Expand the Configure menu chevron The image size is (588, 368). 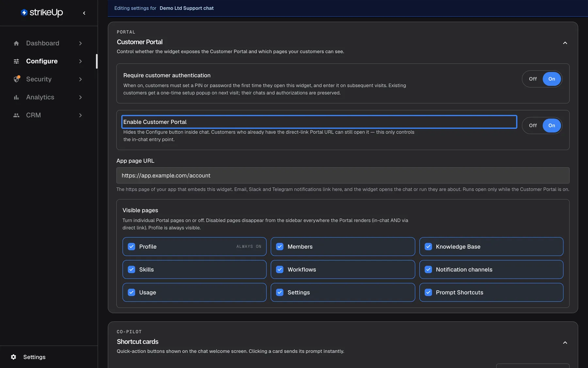pyautogui.click(x=80, y=61)
